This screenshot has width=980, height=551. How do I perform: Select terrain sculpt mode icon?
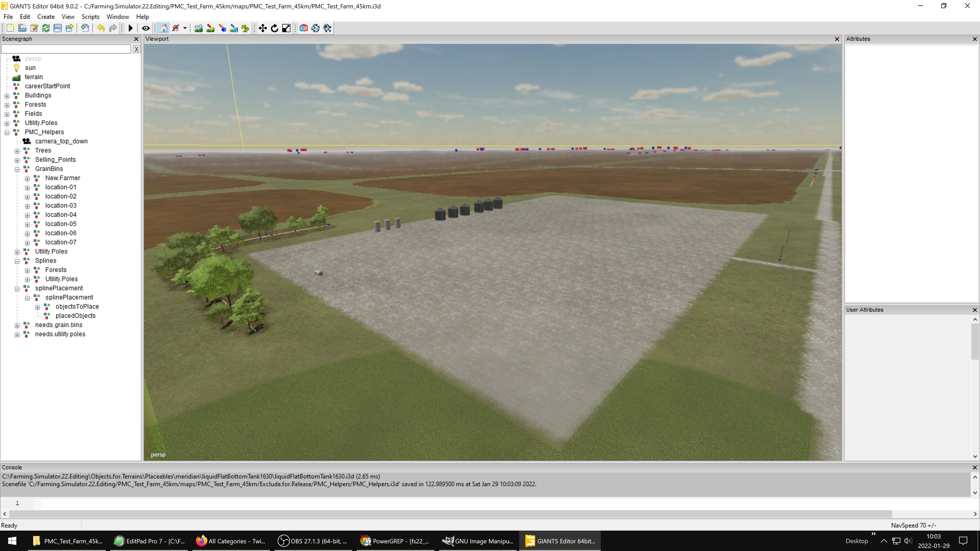[198, 28]
